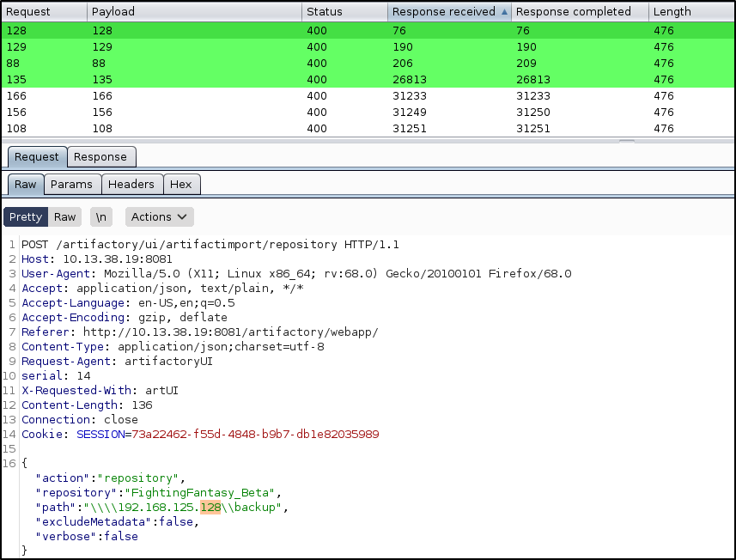The width and height of the screenshot is (736, 560).
Task: Select the Request tab
Action: (x=37, y=157)
